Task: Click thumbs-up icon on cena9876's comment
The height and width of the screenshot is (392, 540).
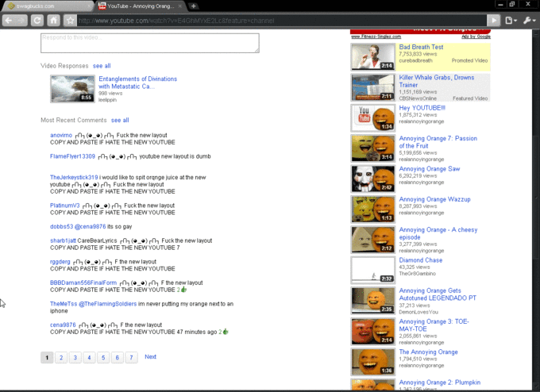Action: [226, 332]
